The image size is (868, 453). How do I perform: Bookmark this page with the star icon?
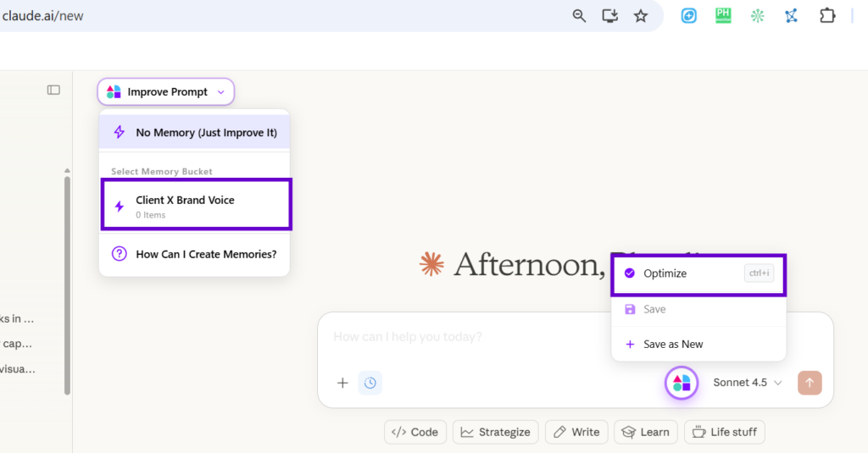tap(641, 16)
